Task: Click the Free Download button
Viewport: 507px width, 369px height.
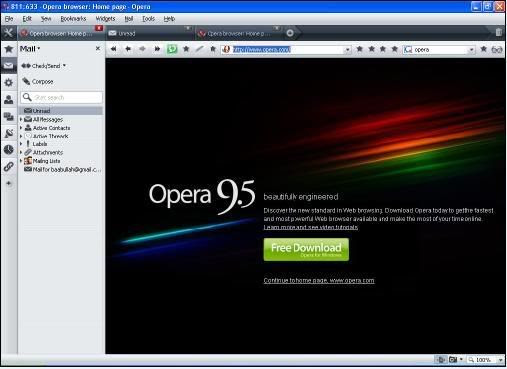Action: click(x=306, y=249)
